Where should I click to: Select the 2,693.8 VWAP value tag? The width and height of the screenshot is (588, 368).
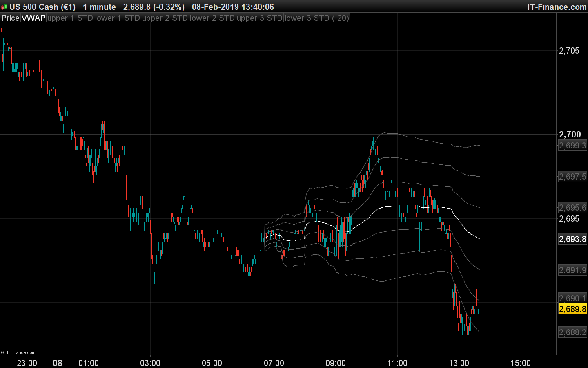572,239
